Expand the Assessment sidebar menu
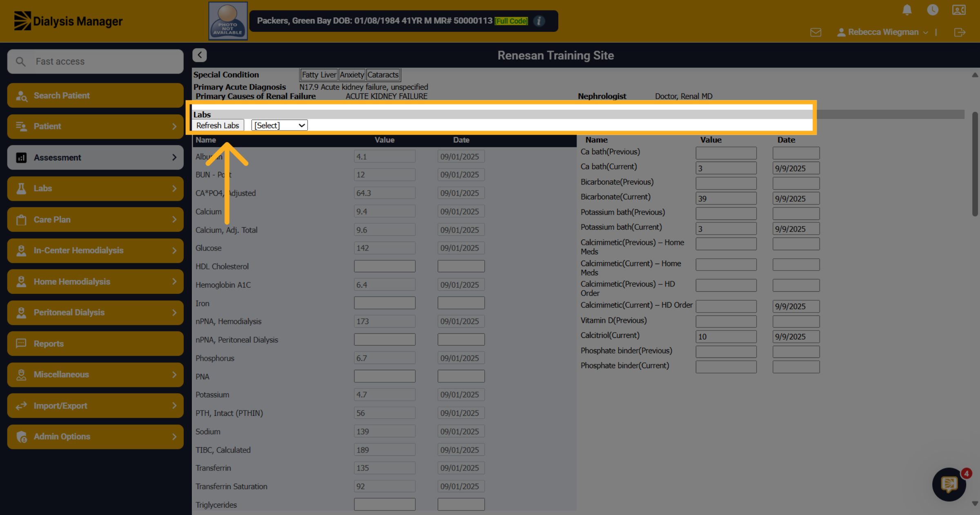Image resolution: width=980 pixels, height=515 pixels. [95, 158]
